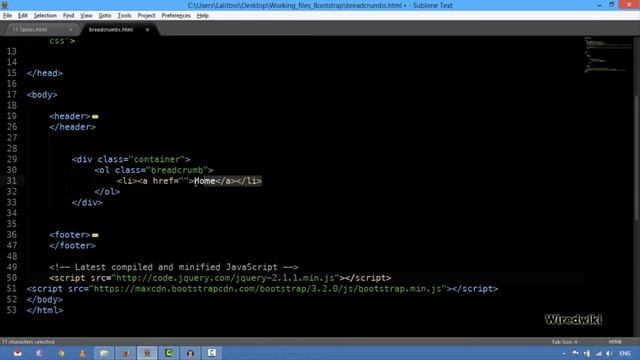Close the Tables.html tab
Viewport: 640px width, 360px height.
71,29
